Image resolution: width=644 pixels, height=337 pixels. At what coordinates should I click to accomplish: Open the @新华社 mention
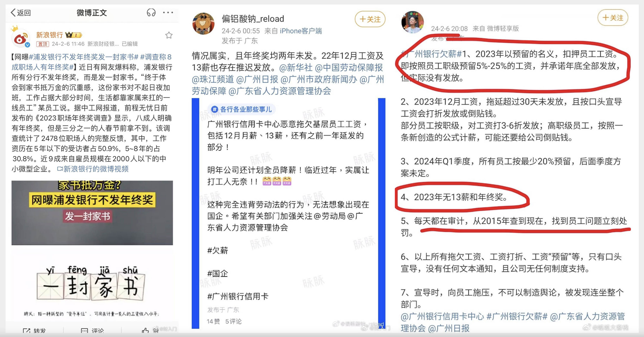pyautogui.click(x=296, y=68)
